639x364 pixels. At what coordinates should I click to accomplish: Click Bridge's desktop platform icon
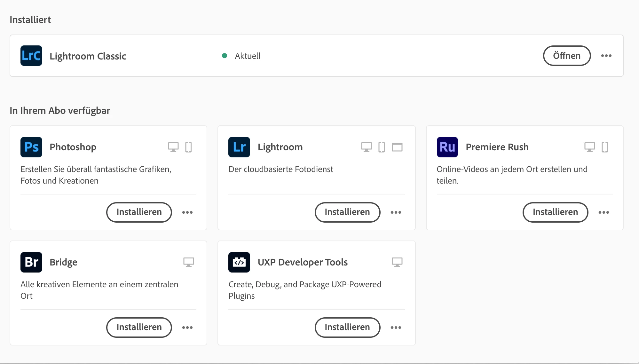pos(188,262)
